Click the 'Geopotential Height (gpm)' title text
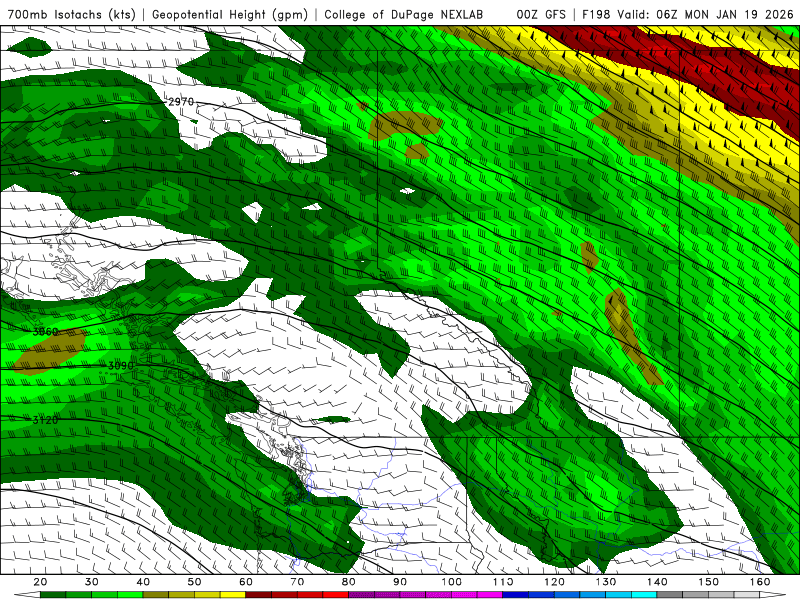The width and height of the screenshot is (800, 600). pos(230,14)
